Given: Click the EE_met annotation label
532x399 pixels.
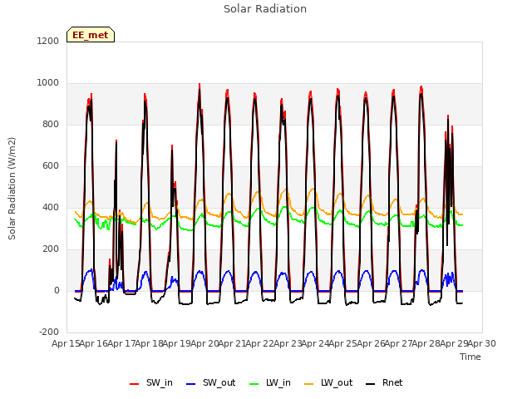Looking at the screenshot, I should [91, 35].
